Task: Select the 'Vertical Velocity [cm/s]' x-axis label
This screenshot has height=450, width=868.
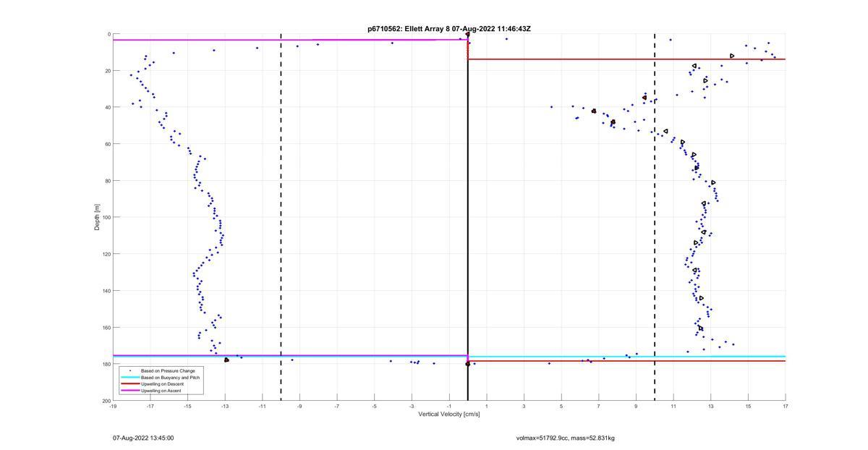Action: [x=449, y=414]
